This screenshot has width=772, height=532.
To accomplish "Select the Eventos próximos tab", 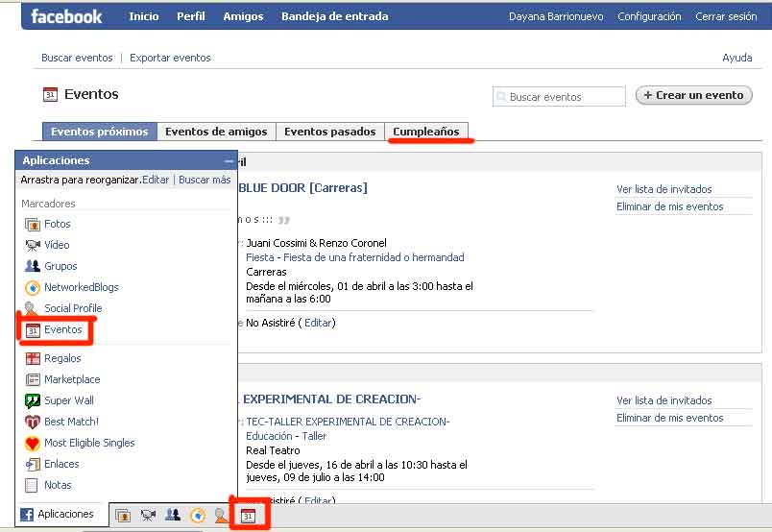I will [100, 132].
